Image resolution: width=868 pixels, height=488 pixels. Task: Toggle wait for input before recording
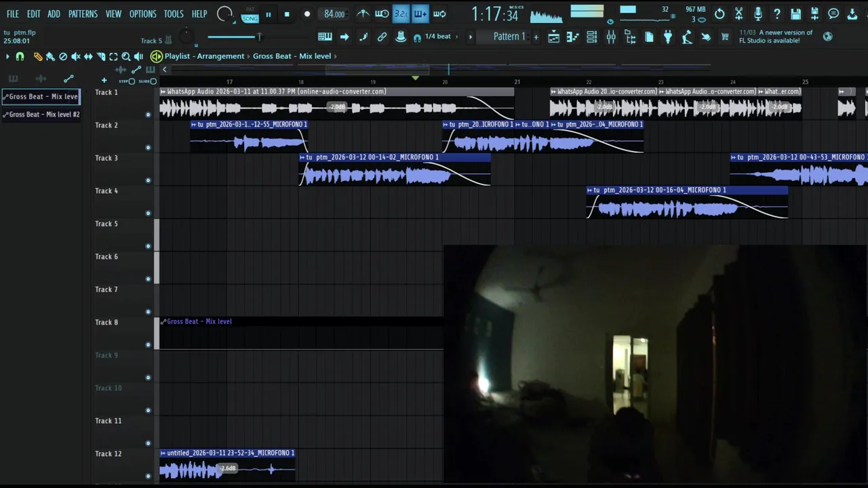tap(382, 14)
